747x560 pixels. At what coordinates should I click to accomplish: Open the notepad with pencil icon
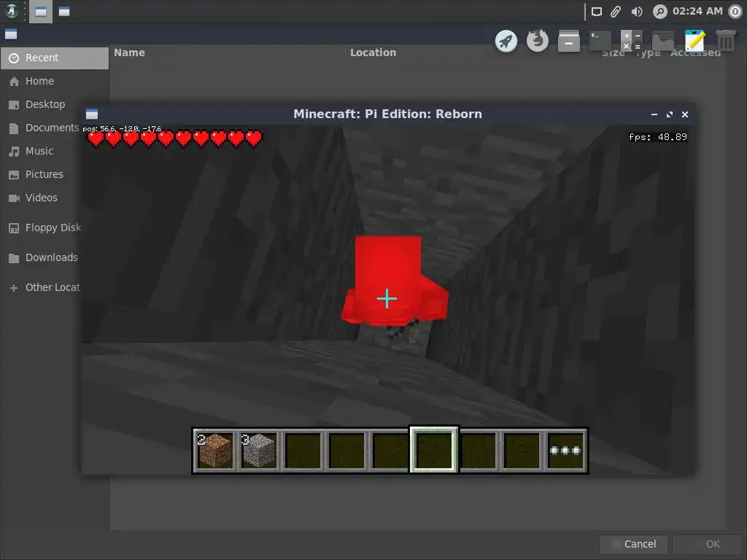[x=694, y=41]
